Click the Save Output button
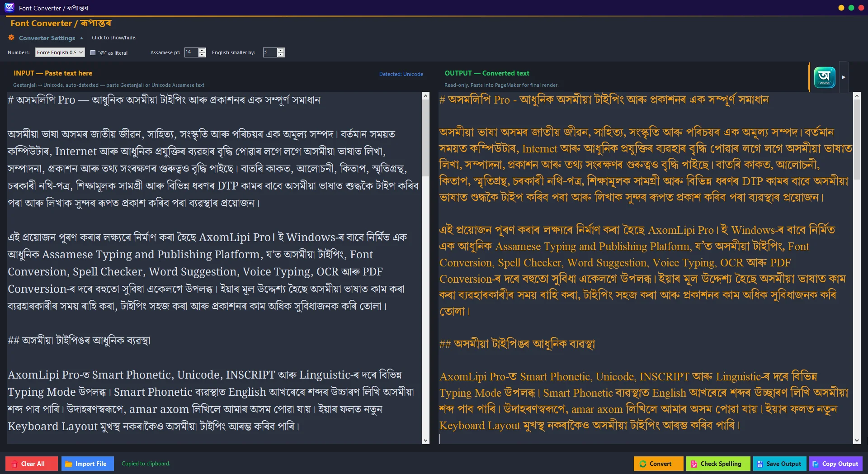Image resolution: width=868 pixels, height=474 pixels. pos(779,464)
